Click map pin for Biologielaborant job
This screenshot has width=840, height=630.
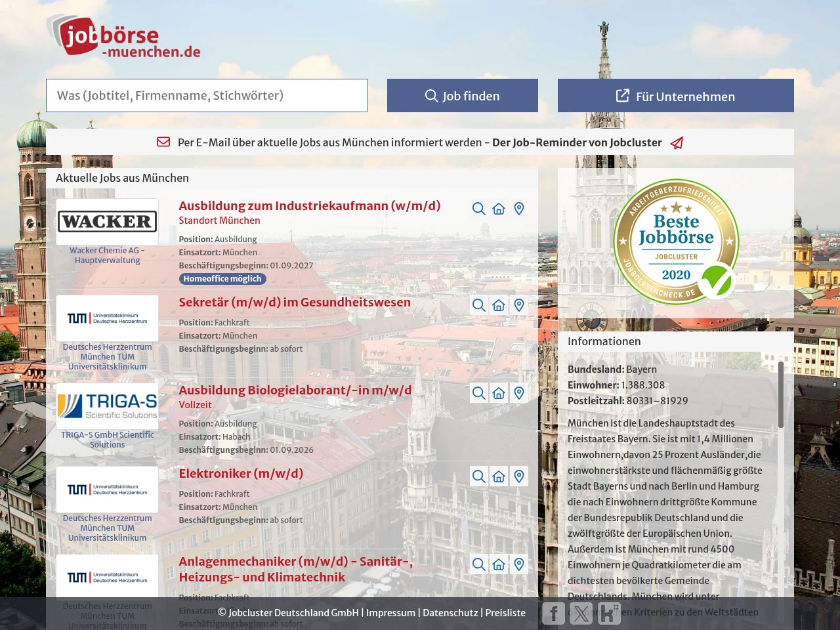click(519, 393)
